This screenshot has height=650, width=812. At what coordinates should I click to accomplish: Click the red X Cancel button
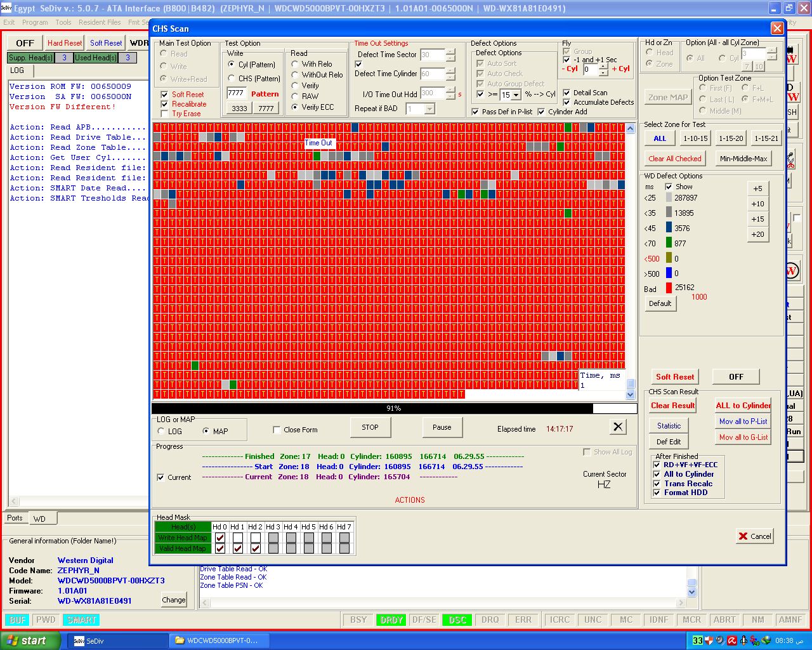pyautogui.click(x=755, y=536)
